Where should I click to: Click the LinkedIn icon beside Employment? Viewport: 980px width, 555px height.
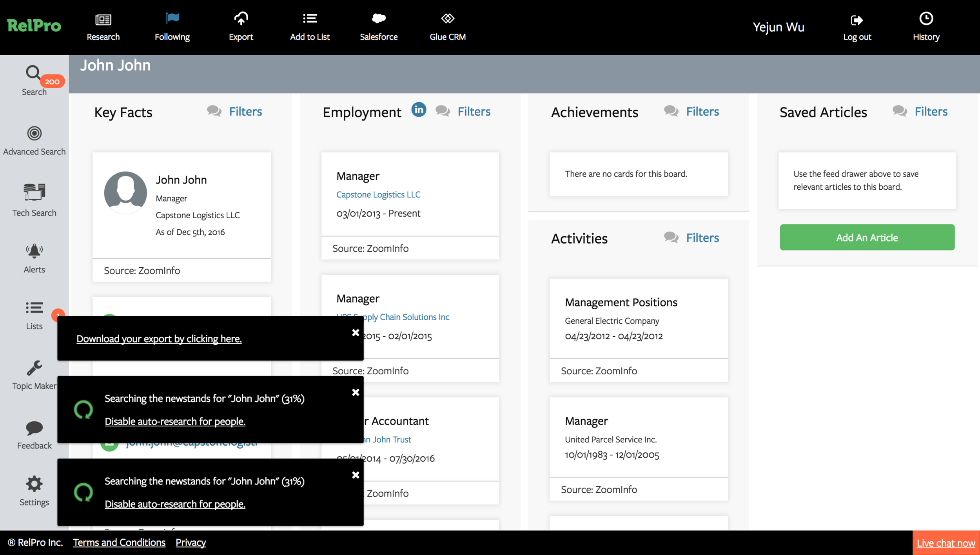(x=419, y=110)
